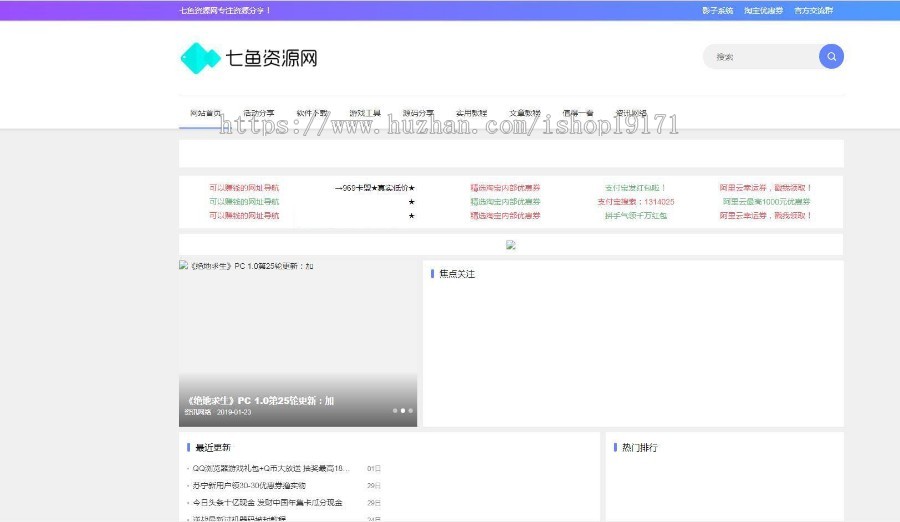This screenshot has height=522, width=900.
Task: Open the 《绝地求生》PC 1.0第25轮更新 slide title
Action: pos(261,401)
